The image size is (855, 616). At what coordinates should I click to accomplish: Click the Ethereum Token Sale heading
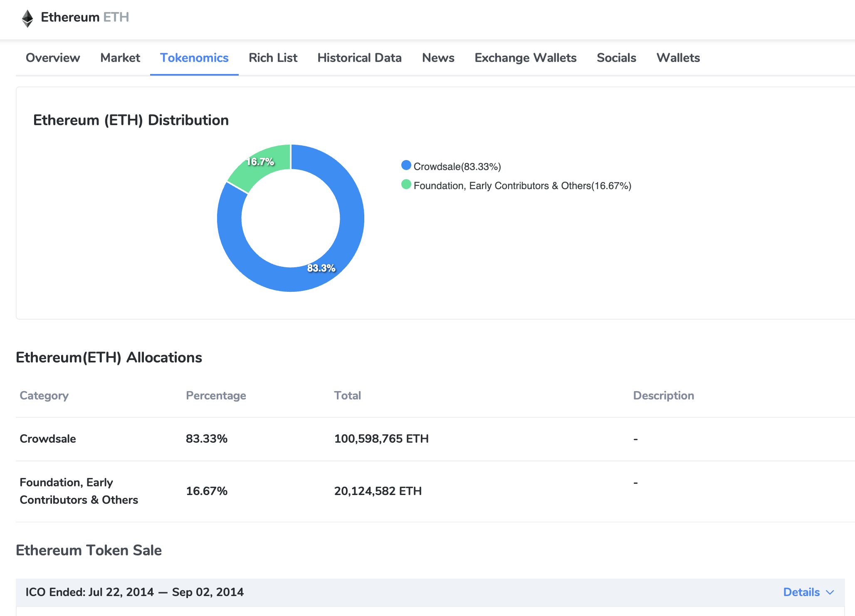[89, 550]
